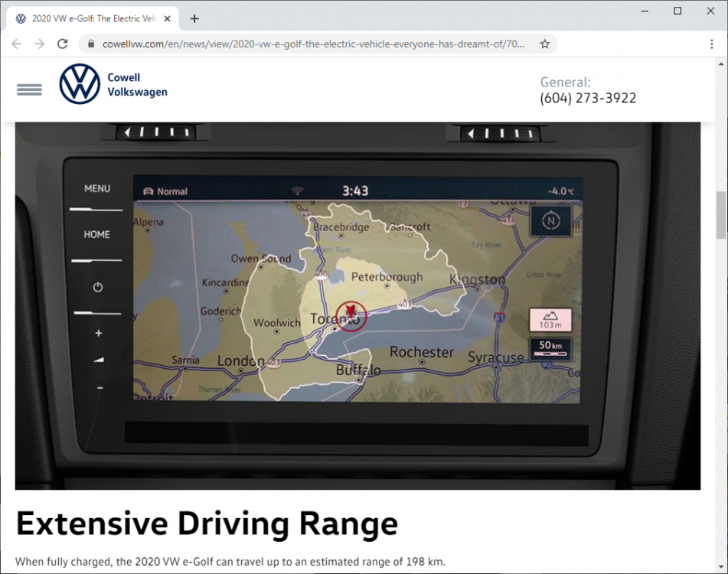Open the Chrome three-dot menu
Image resolution: width=728 pixels, height=574 pixels.
pyautogui.click(x=711, y=44)
